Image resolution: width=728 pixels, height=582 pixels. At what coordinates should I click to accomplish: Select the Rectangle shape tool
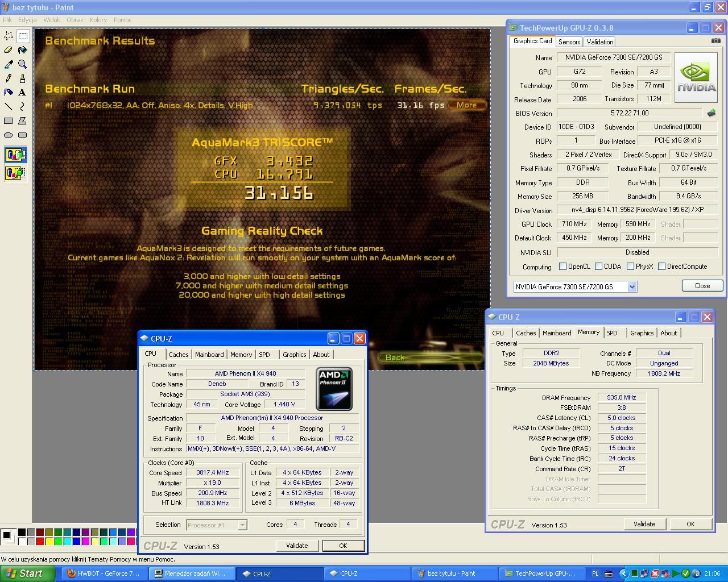[x=9, y=120]
